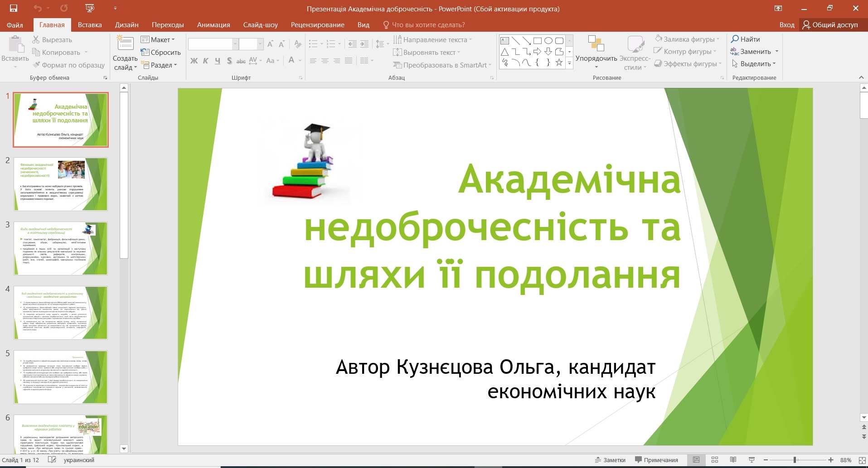Start slideshow from status bar icon

click(752, 460)
